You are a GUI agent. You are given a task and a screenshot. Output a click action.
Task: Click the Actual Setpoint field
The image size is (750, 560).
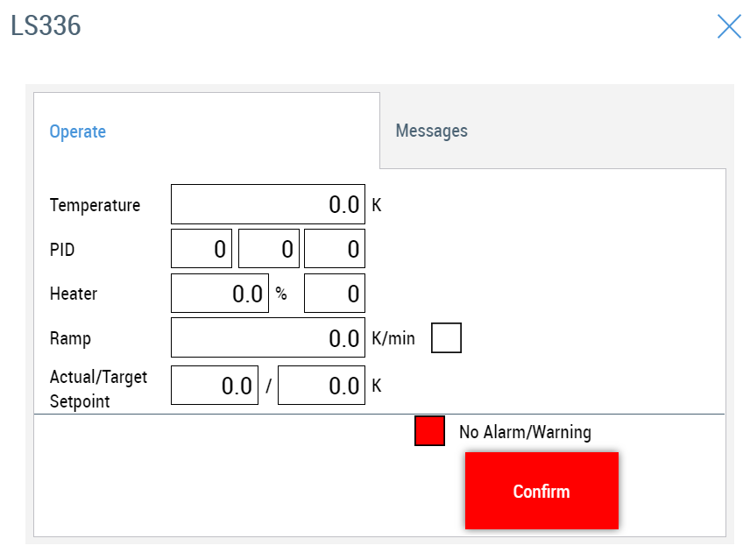(215, 386)
